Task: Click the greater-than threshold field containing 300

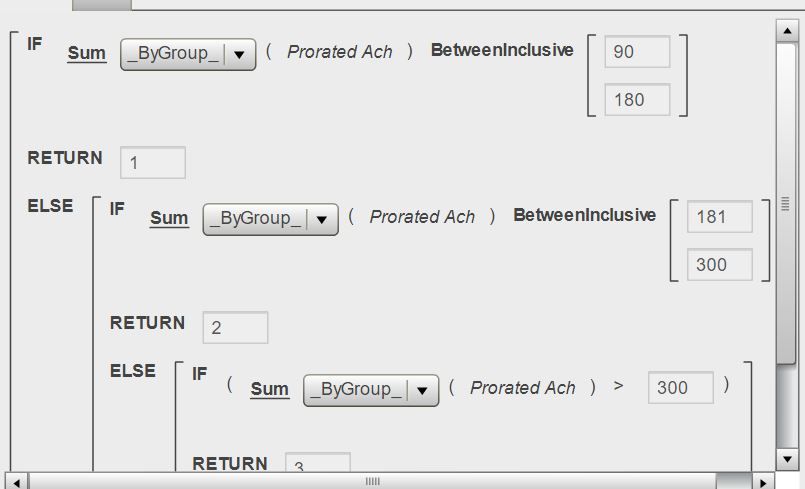Action: pos(680,387)
